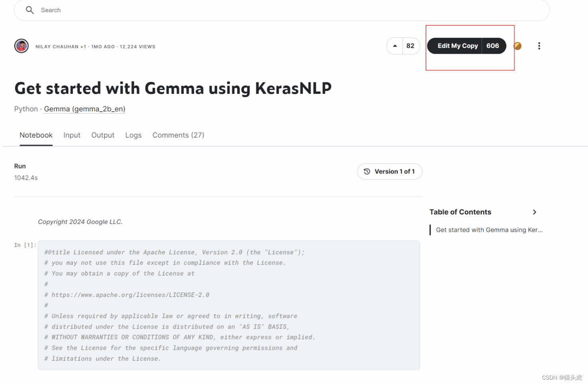The height and width of the screenshot is (384, 588).
Task: Click the 'Table of Contents' heading
Action: click(460, 212)
